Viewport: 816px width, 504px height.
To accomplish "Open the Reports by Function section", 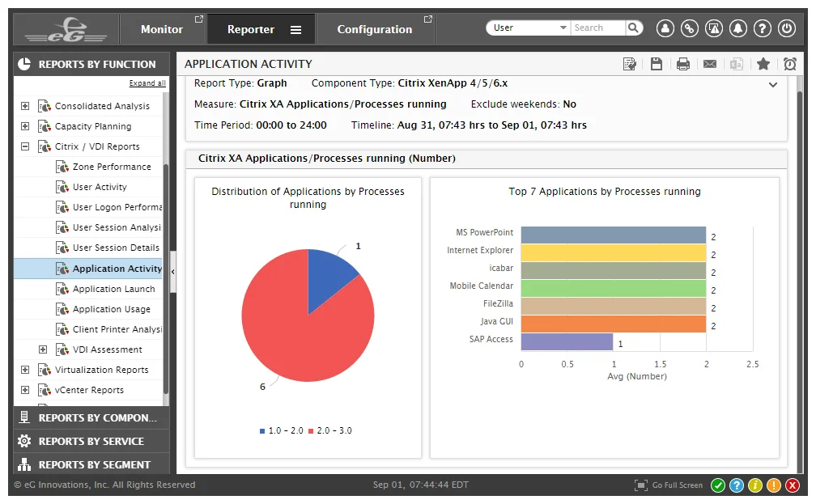I will tap(91, 65).
